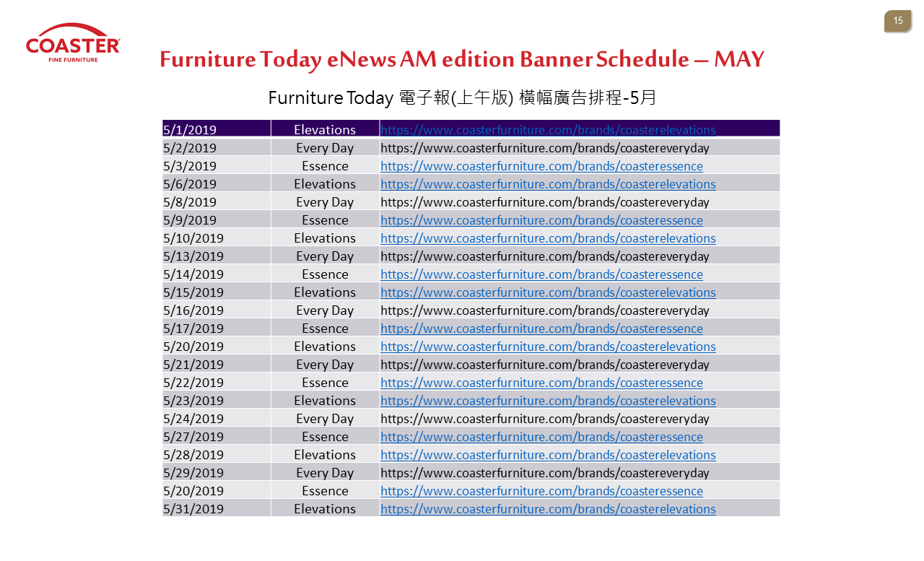Select the coastereveryday URL in the 5/13/2019 row

click(545, 256)
